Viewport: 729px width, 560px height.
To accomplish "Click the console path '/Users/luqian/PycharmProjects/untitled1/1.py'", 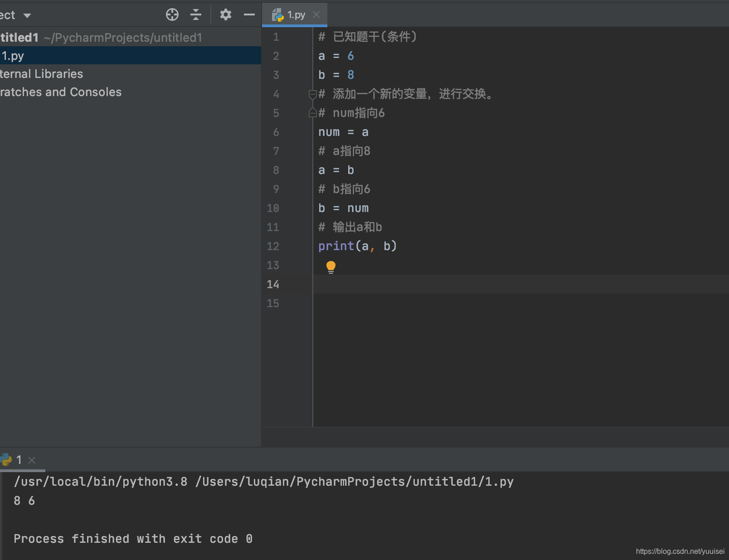I will tap(355, 482).
